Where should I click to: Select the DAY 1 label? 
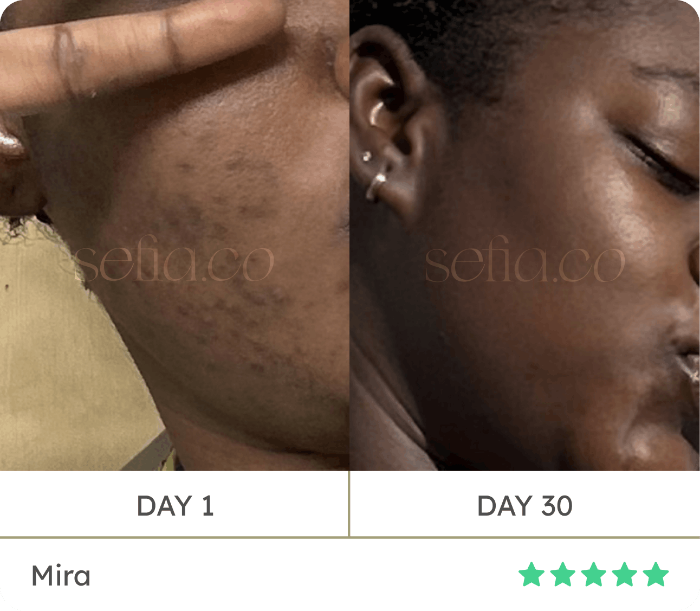[175, 506]
